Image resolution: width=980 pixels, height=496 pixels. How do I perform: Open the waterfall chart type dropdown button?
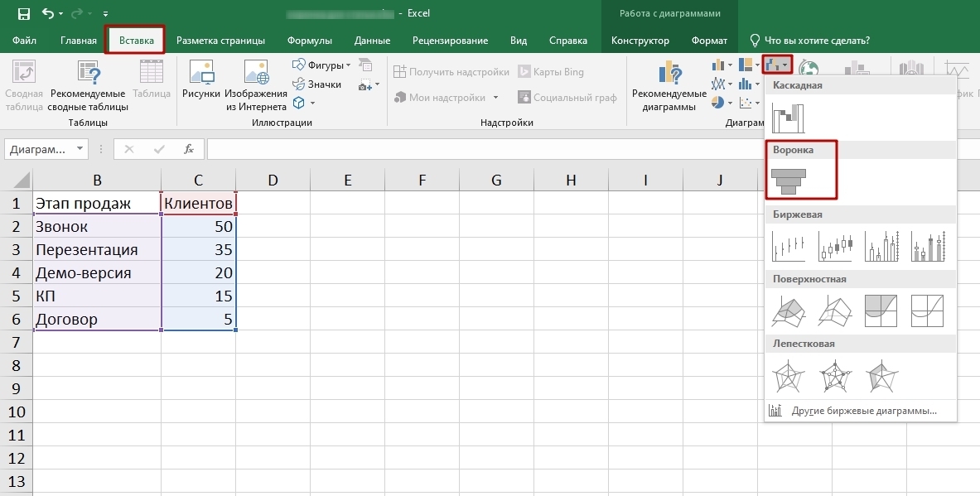(x=778, y=65)
